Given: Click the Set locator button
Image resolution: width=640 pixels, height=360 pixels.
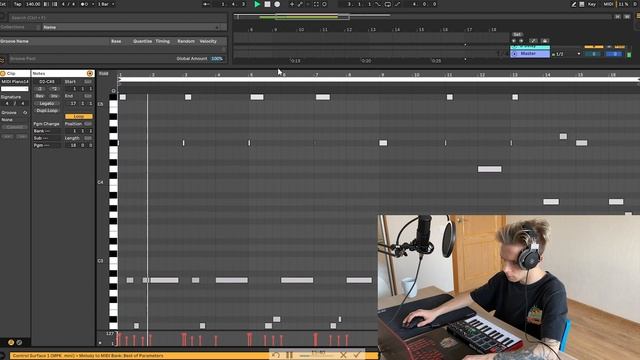Looking at the screenshot, I should [x=517, y=34].
